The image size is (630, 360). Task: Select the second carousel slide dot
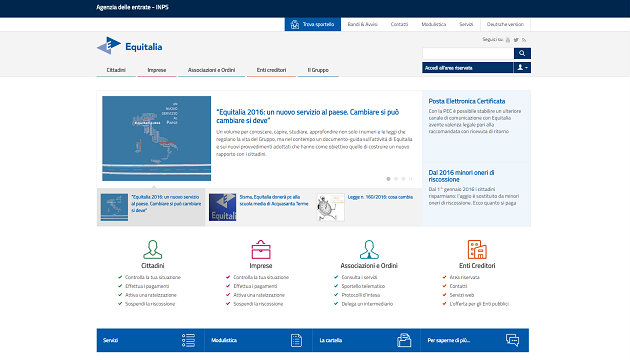(396, 179)
